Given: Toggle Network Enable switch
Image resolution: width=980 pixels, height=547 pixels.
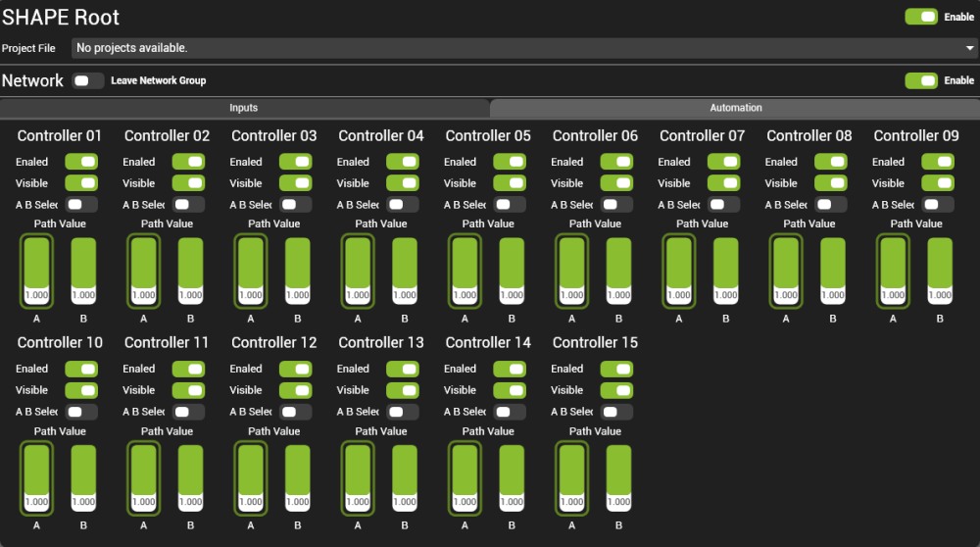Looking at the screenshot, I should coord(921,80).
